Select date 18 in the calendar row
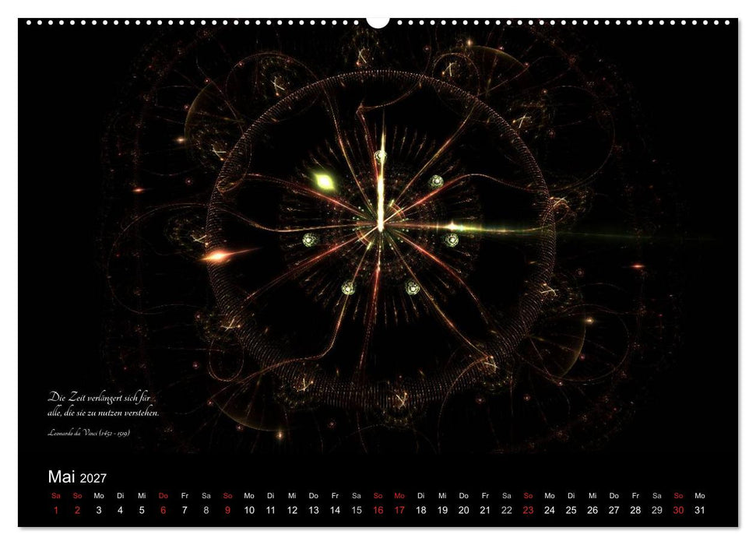 (x=421, y=510)
